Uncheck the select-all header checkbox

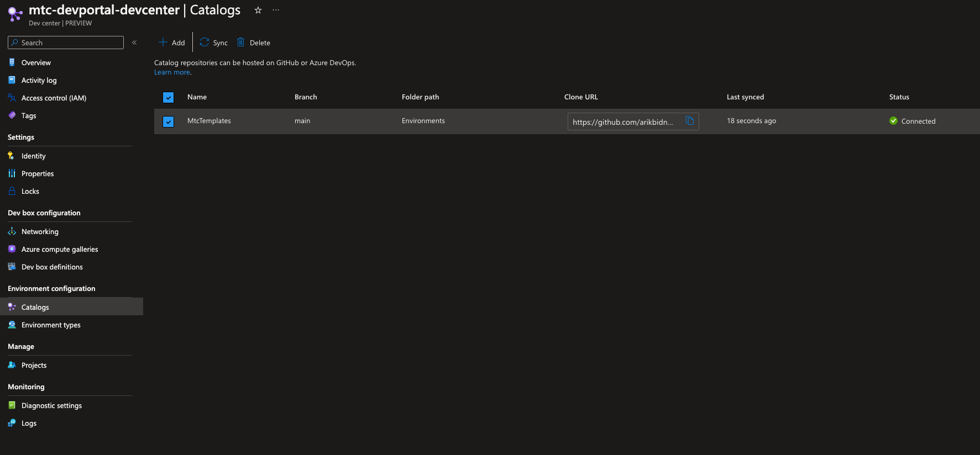(x=169, y=98)
